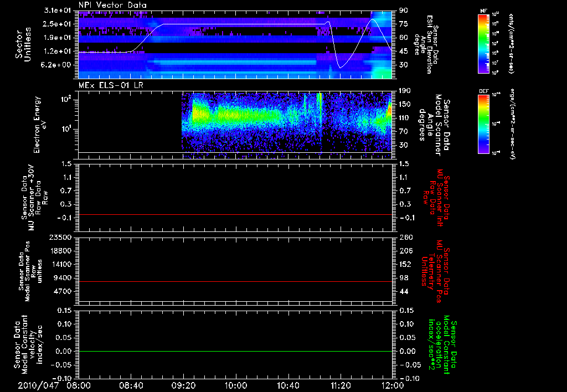
Task: Click the red 'MU Scanner Pos Telemetry' label
Action: pyautogui.click(x=435, y=271)
